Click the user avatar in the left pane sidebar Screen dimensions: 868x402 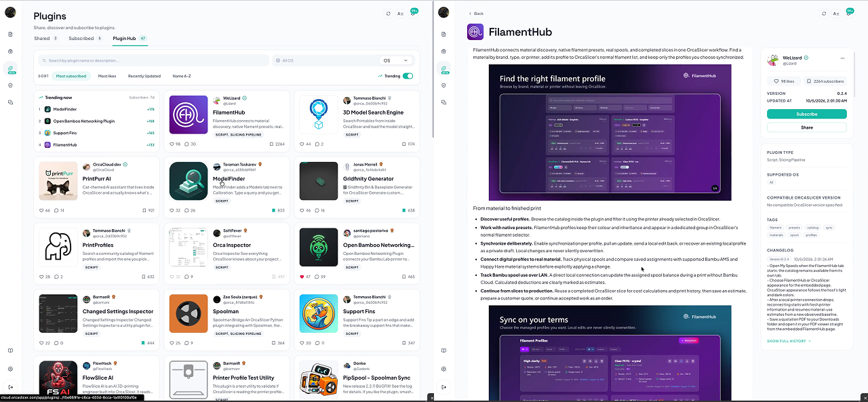point(10,12)
